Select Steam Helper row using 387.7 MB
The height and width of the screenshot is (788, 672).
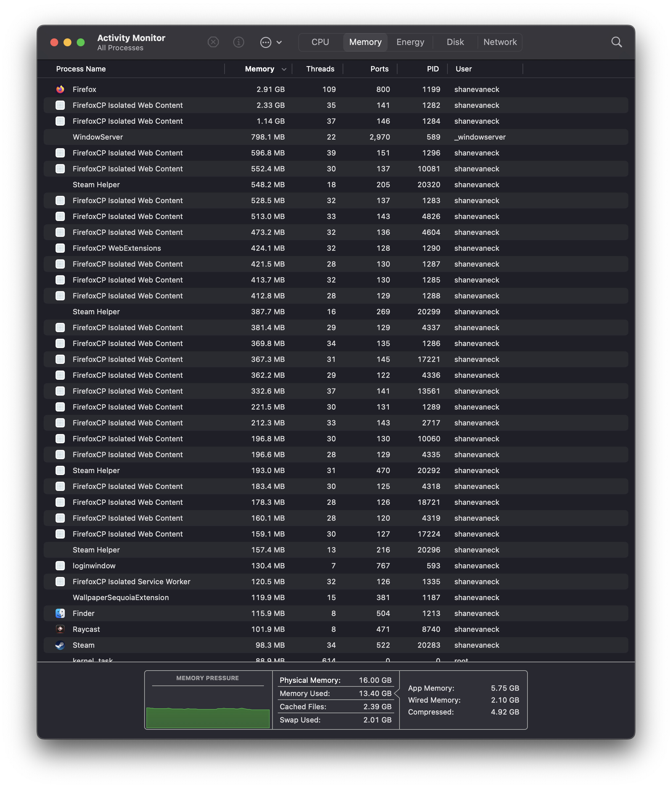coord(336,312)
